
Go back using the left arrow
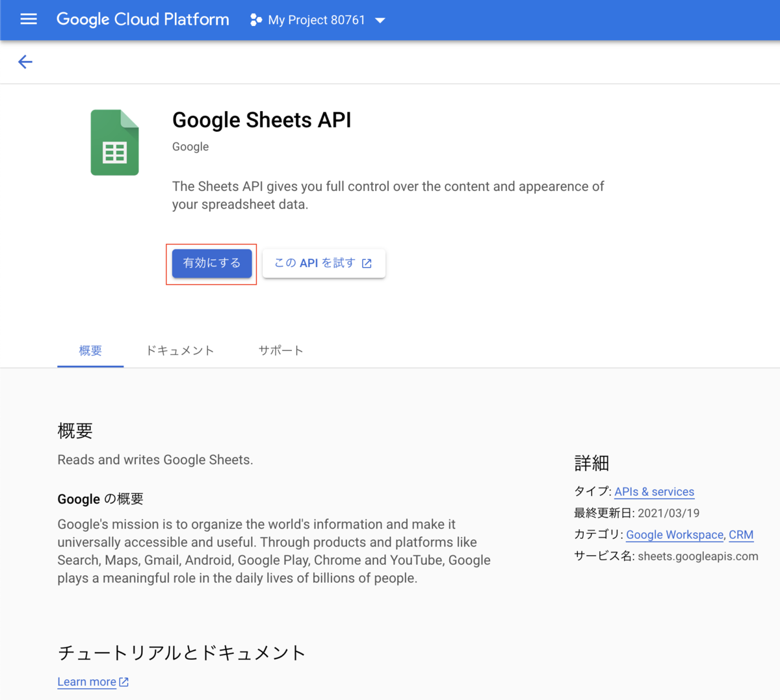[x=25, y=62]
